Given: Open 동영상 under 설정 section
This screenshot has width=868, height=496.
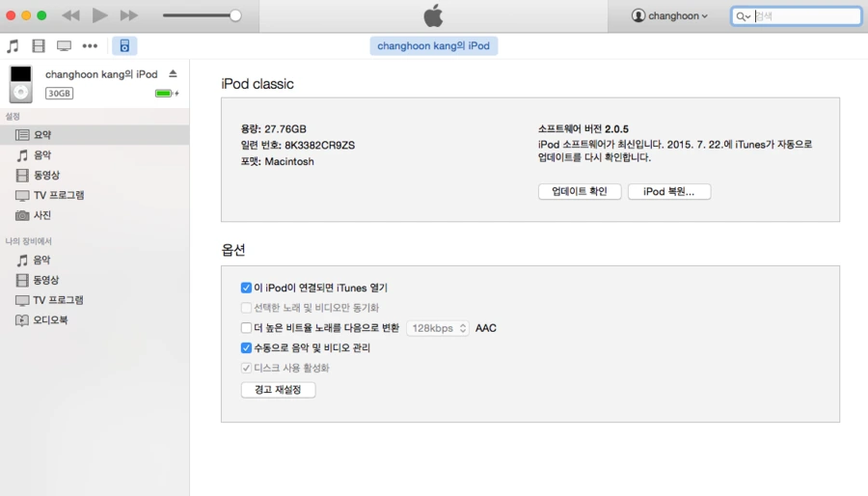Looking at the screenshot, I should coord(95,175).
